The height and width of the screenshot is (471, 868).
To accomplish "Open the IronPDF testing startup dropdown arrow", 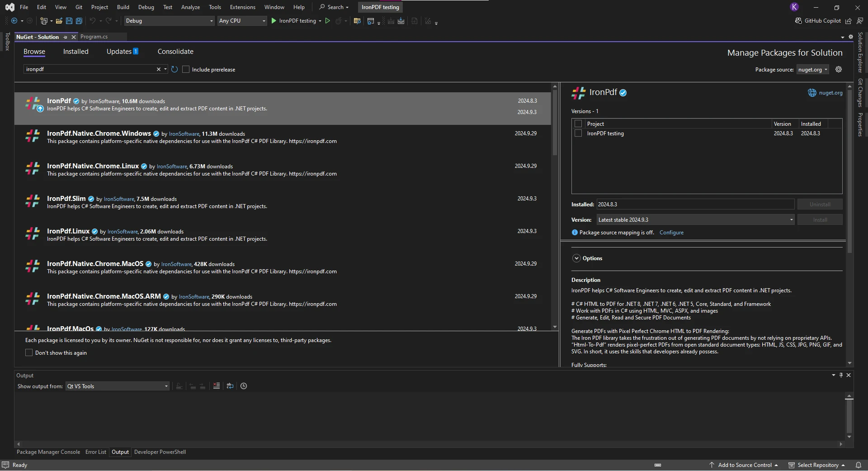I will [320, 21].
